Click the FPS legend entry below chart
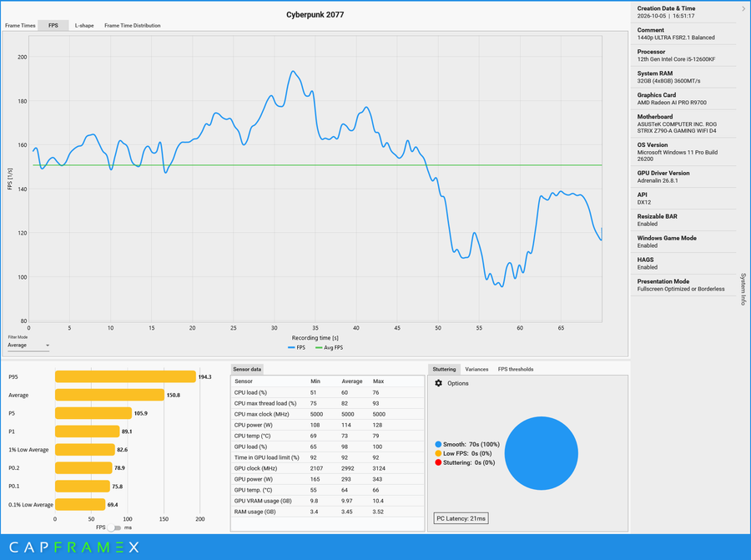 296,348
